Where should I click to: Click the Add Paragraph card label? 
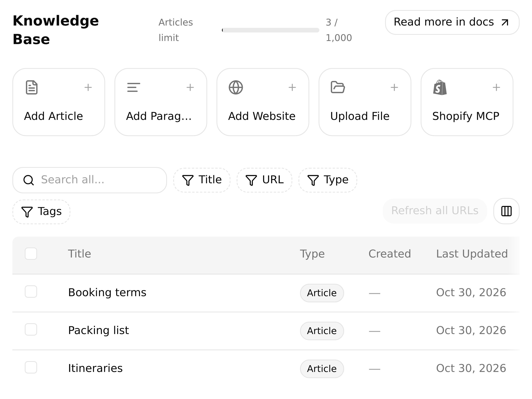tap(159, 117)
